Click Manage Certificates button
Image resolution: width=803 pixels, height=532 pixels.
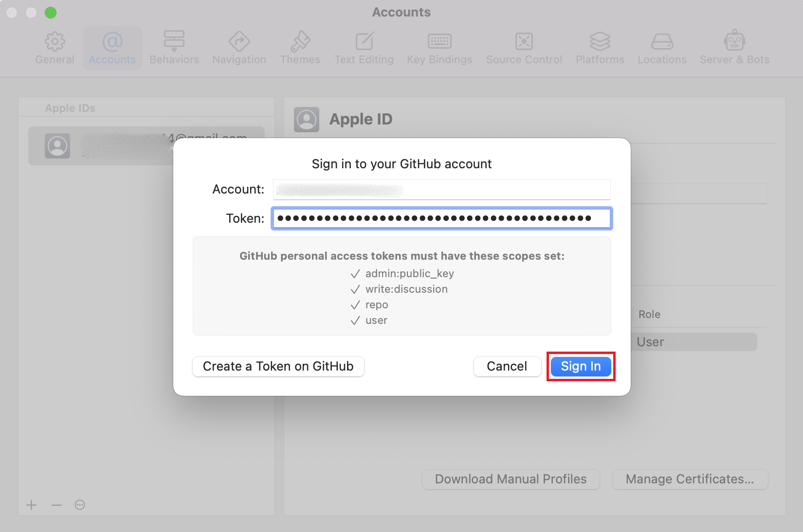pyautogui.click(x=690, y=479)
